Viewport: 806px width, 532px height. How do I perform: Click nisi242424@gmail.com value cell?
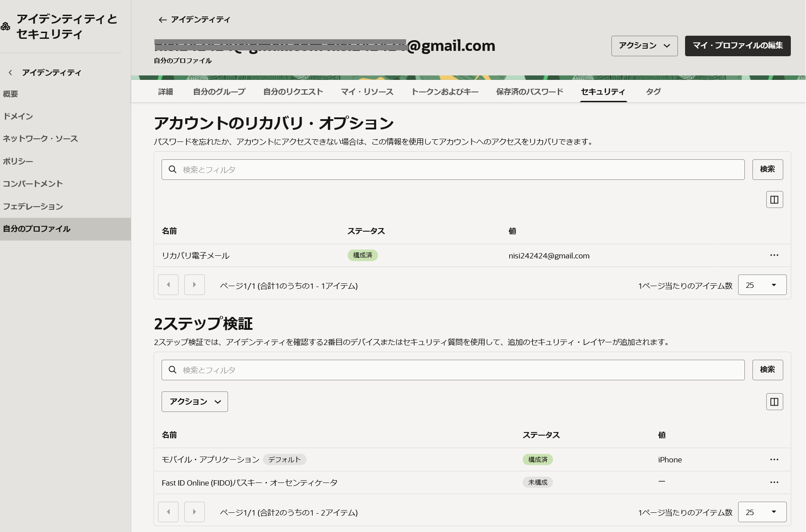click(549, 256)
